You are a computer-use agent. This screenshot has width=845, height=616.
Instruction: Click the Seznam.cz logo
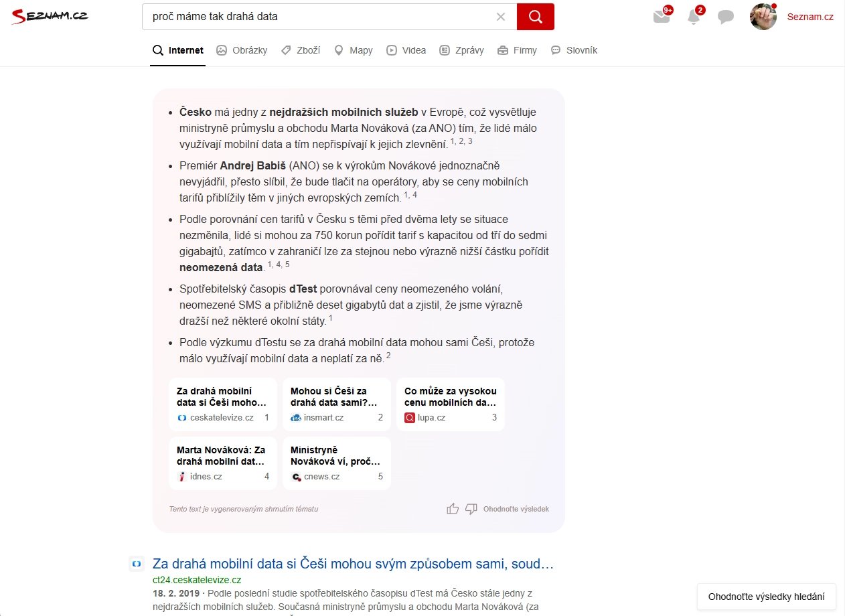point(50,16)
